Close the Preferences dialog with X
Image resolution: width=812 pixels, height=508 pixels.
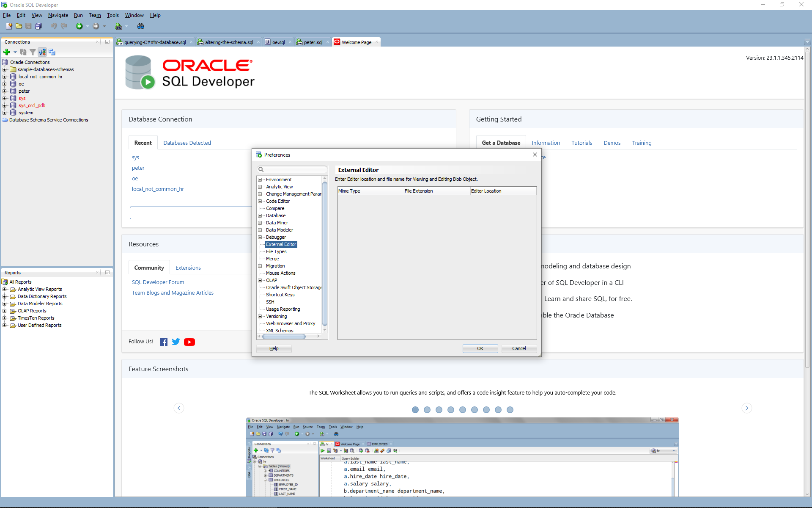(535, 155)
